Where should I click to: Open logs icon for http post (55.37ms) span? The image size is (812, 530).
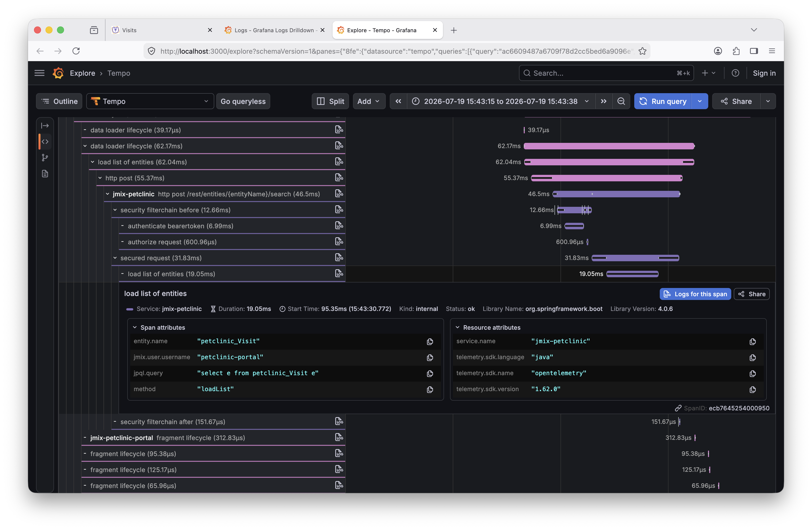(339, 177)
